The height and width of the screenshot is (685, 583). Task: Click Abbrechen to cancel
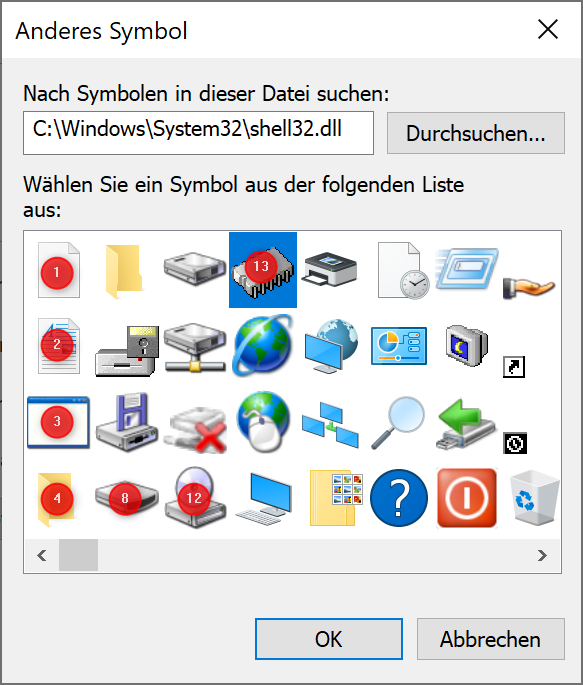tap(490, 639)
